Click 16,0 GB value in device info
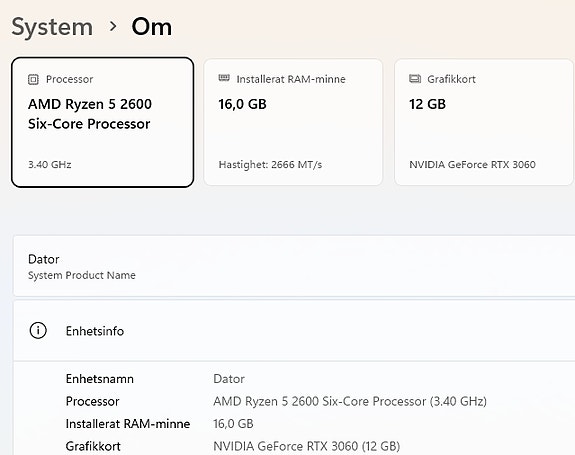 point(233,424)
